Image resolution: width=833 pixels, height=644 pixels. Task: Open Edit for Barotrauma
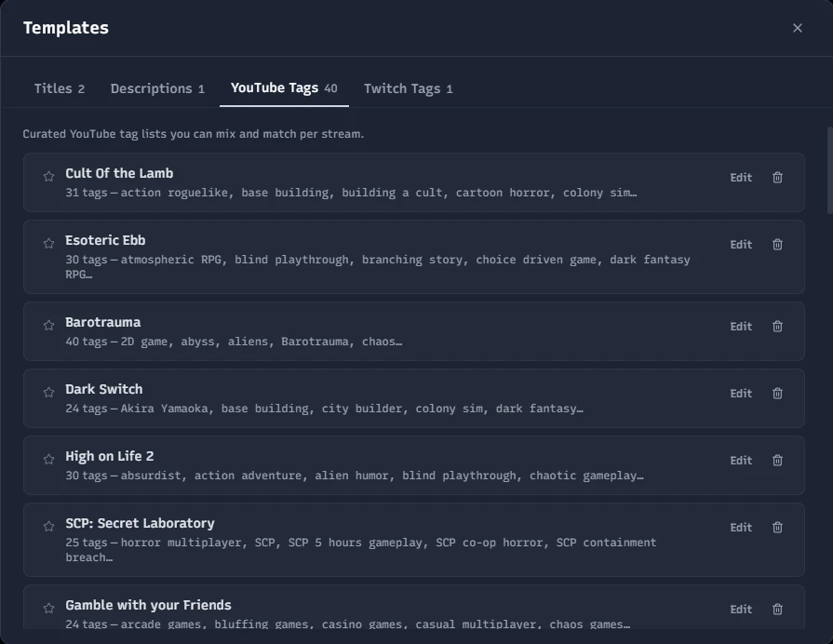coord(741,327)
